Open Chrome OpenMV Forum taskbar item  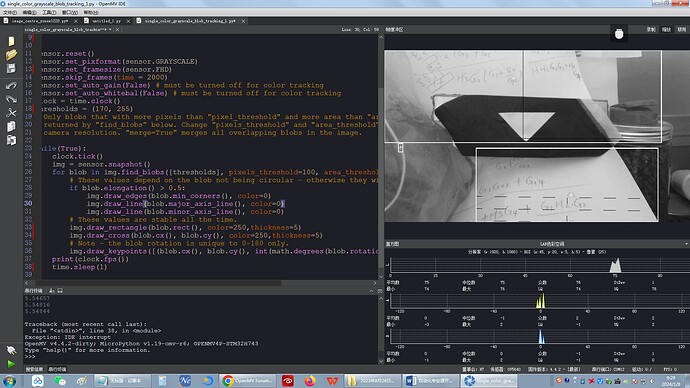[248, 381]
